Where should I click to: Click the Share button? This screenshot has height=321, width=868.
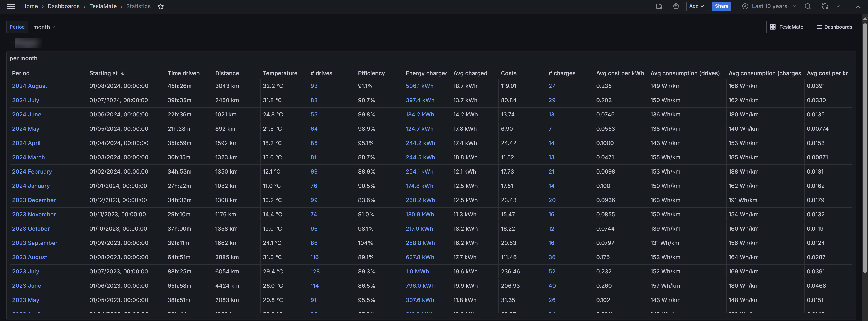point(721,6)
